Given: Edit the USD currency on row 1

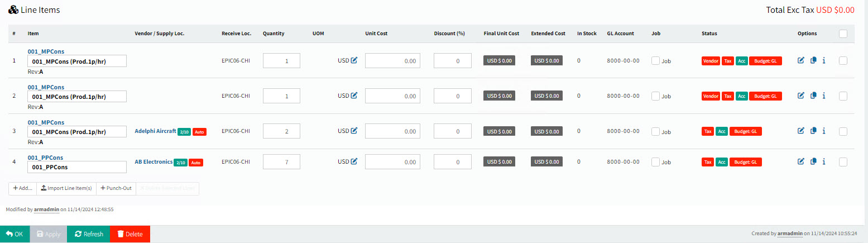Looking at the screenshot, I should [x=354, y=60].
